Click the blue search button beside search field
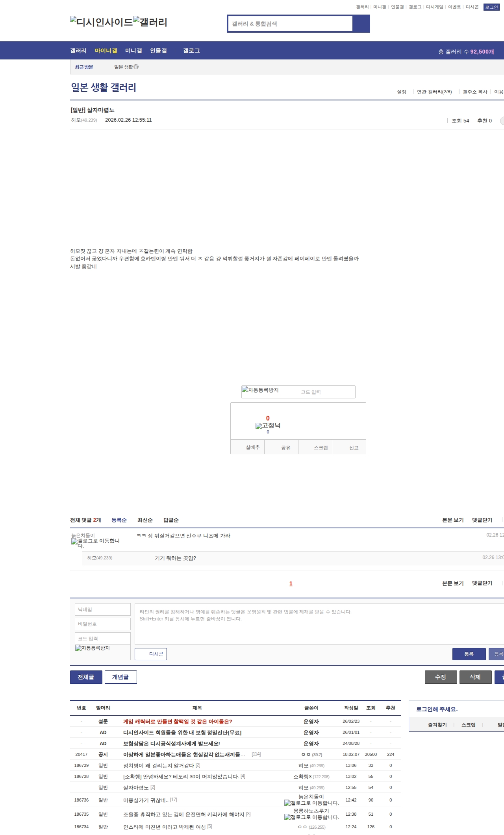The width and height of the screenshot is (504, 835). (361, 24)
